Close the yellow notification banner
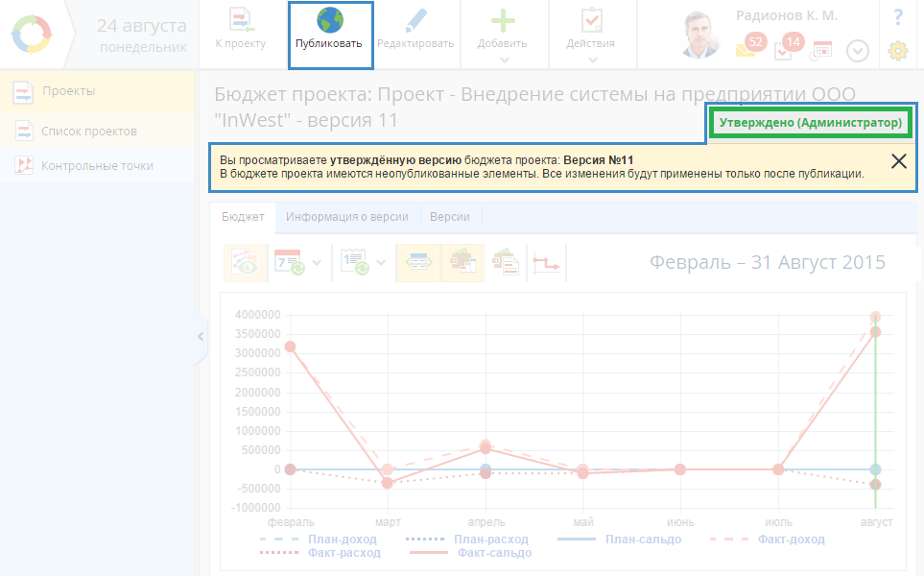 pos(899,161)
